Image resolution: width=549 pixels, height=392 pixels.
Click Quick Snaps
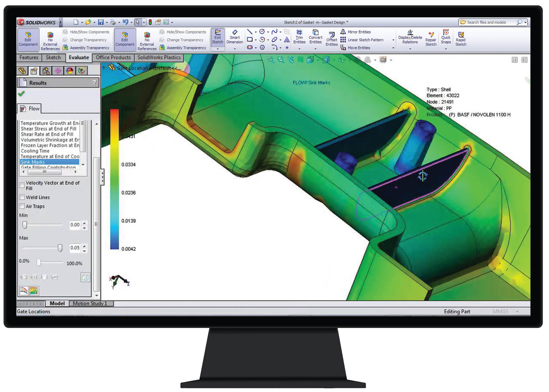pyautogui.click(x=446, y=37)
